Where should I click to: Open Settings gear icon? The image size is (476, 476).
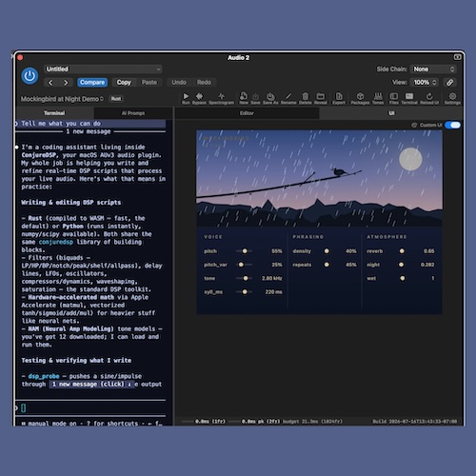point(452,96)
